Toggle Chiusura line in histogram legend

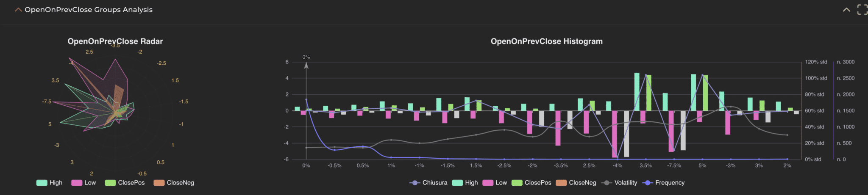click(428, 183)
